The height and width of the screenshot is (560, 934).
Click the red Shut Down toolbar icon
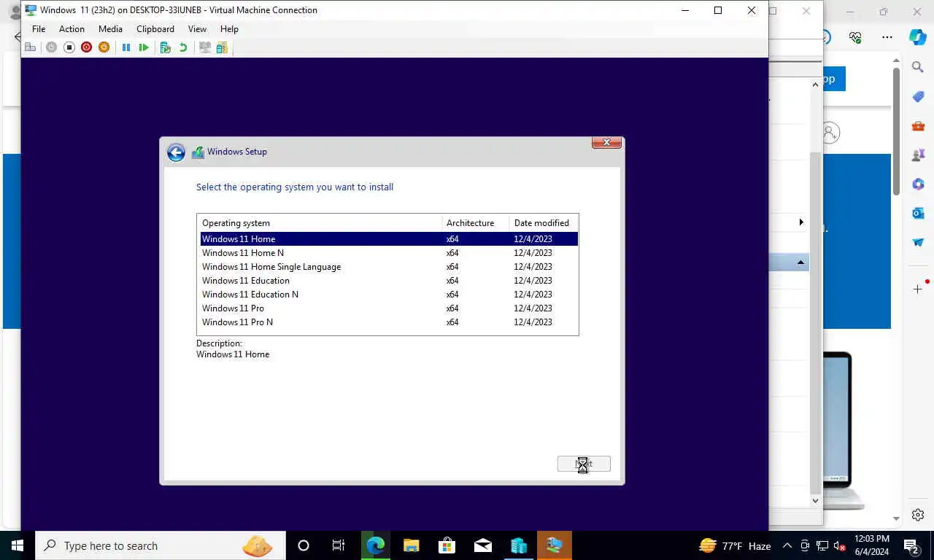coord(86,47)
